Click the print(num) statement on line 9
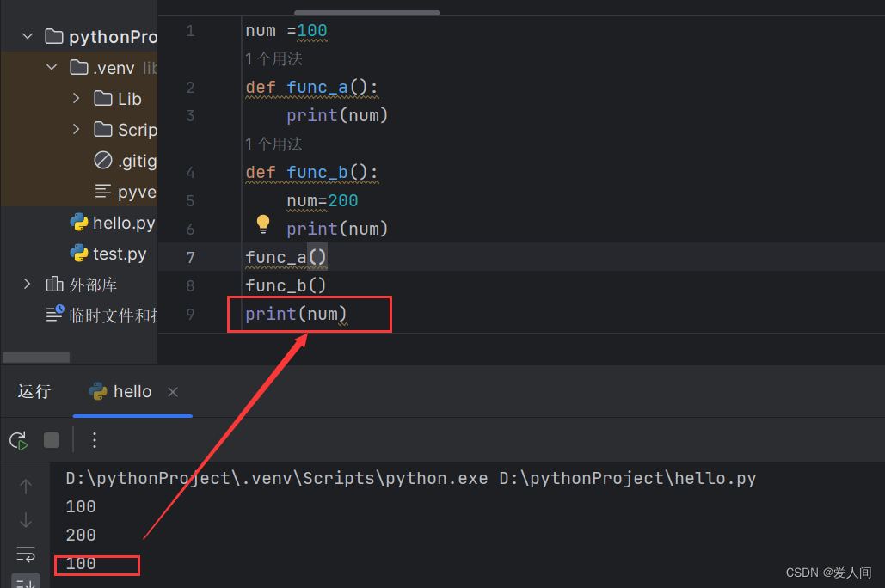Viewport: 885px width, 588px height. [296, 315]
